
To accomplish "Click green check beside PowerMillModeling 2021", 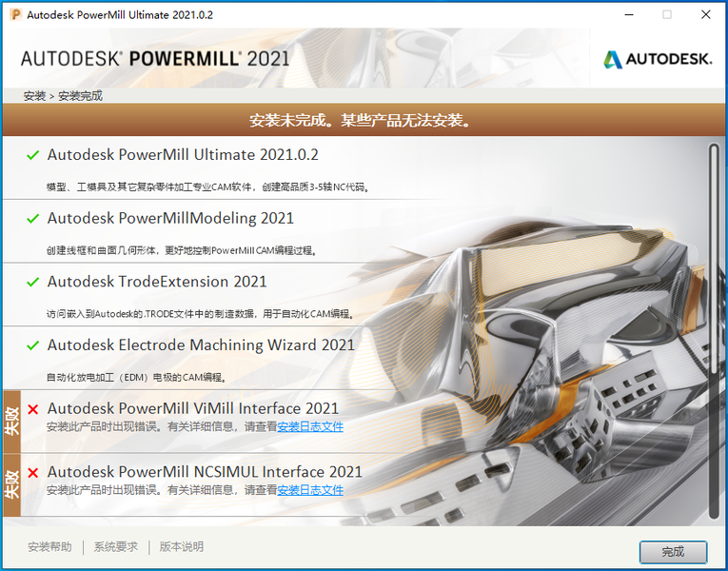I will click(x=33, y=218).
